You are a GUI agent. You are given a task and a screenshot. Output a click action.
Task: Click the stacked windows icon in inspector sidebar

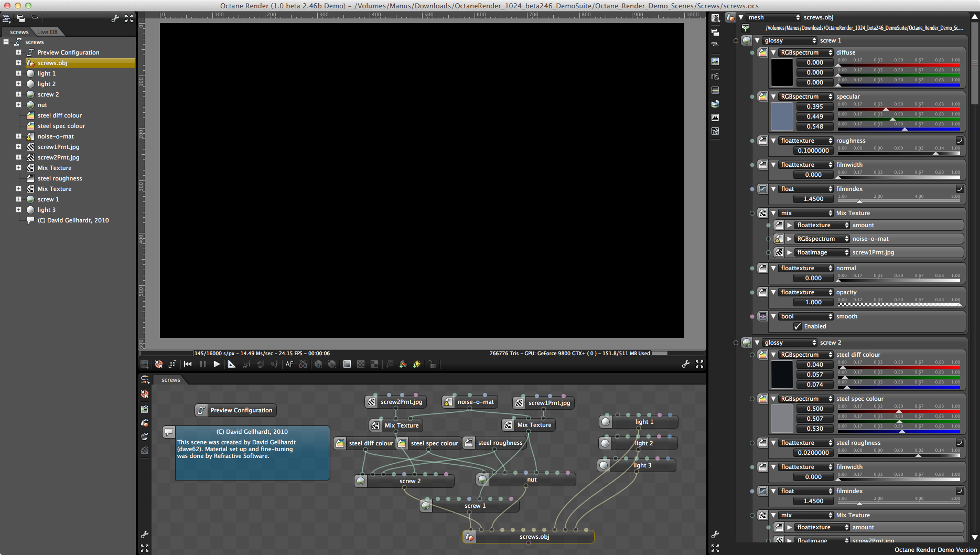coord(715,32)
